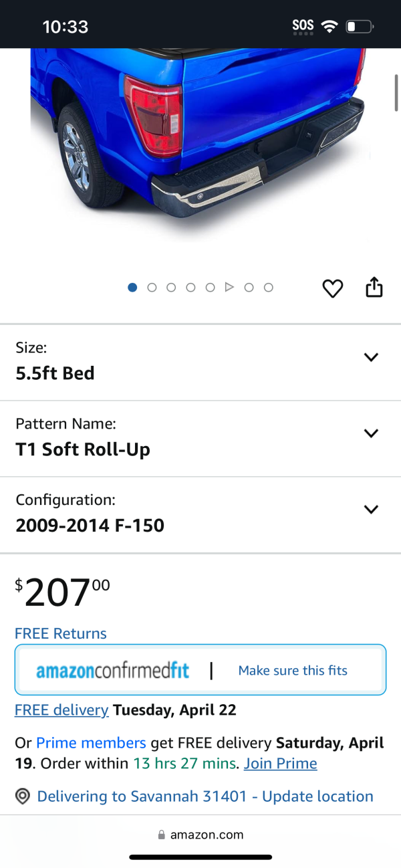
Task: Open the FREE Returns link
Action: [61, 633]
